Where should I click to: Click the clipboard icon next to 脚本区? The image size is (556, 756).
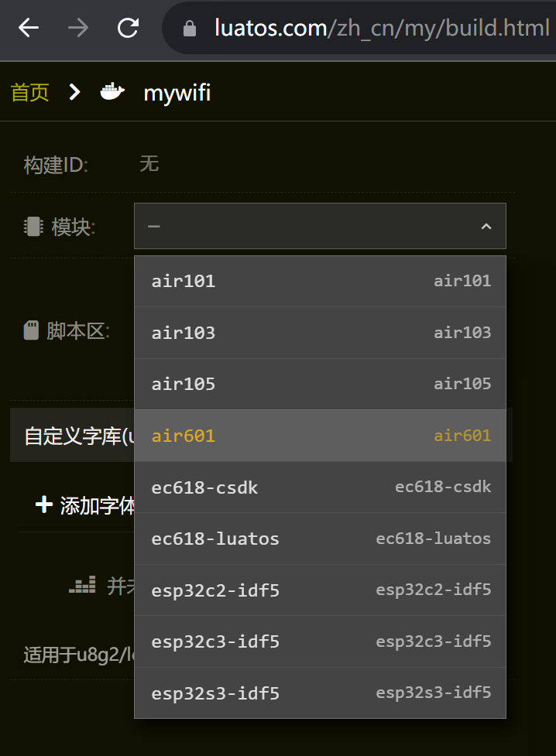tap(29, 330)
